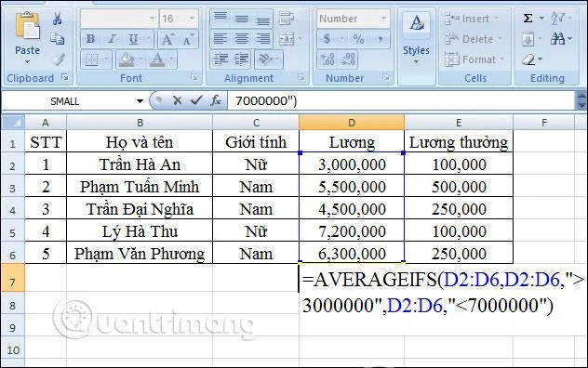Click the Paste clipboard icon
Image resolution: width=588 pixels, height=368 pixels.
[x=27, y=25]
